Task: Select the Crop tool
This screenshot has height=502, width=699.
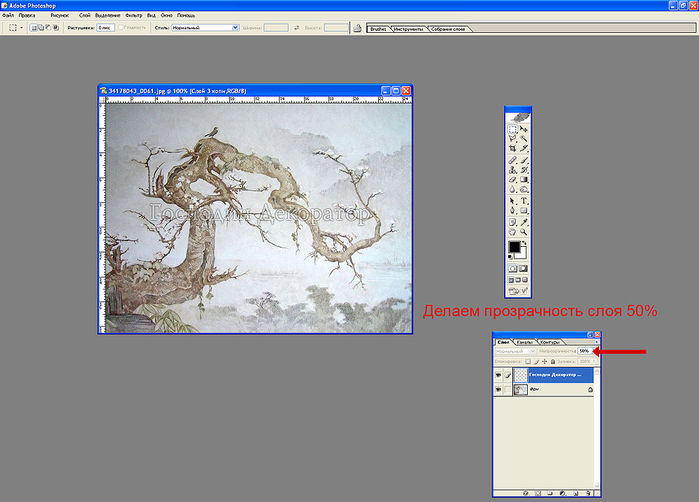Action: (x=512, y=149)
